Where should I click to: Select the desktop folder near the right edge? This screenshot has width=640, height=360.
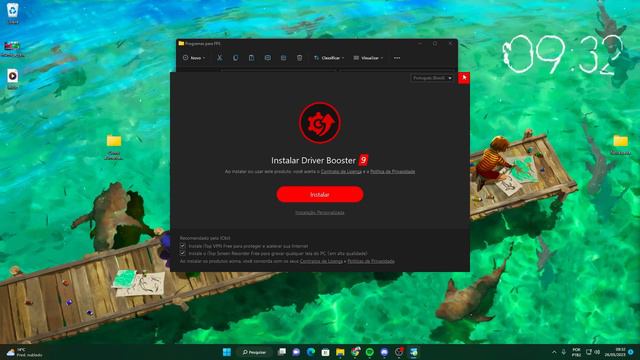pos(620,144)
